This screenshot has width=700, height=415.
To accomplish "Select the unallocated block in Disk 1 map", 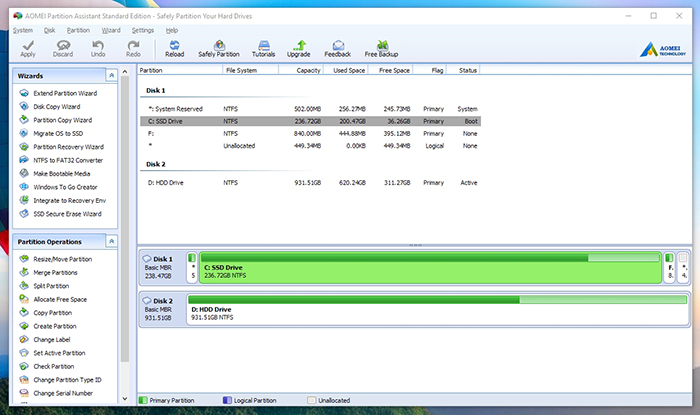I will coord(683,267).
